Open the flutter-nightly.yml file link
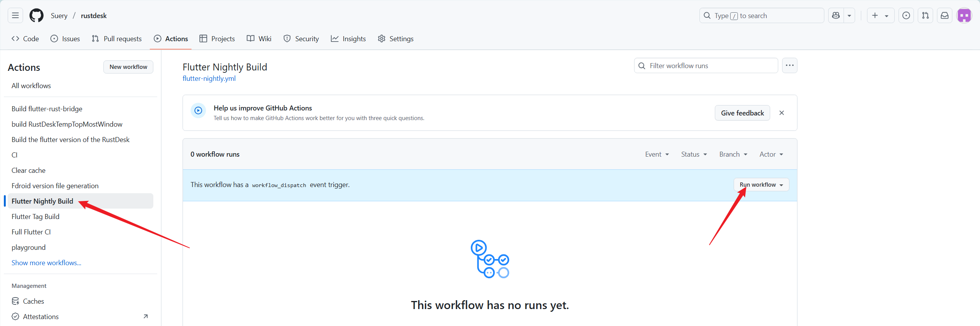This screenshot has width=980, height=326. pos(209,79)
